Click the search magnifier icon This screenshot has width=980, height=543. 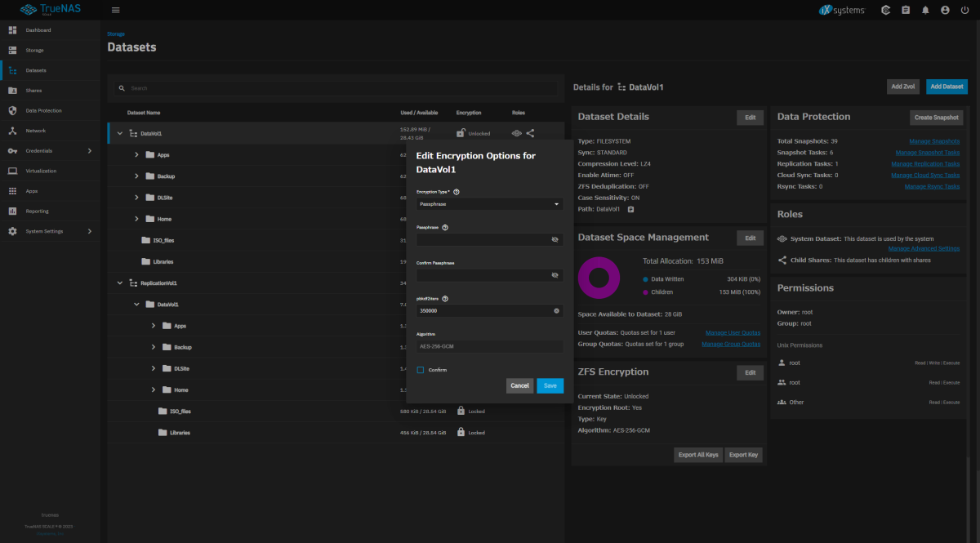tap(122, 88)
